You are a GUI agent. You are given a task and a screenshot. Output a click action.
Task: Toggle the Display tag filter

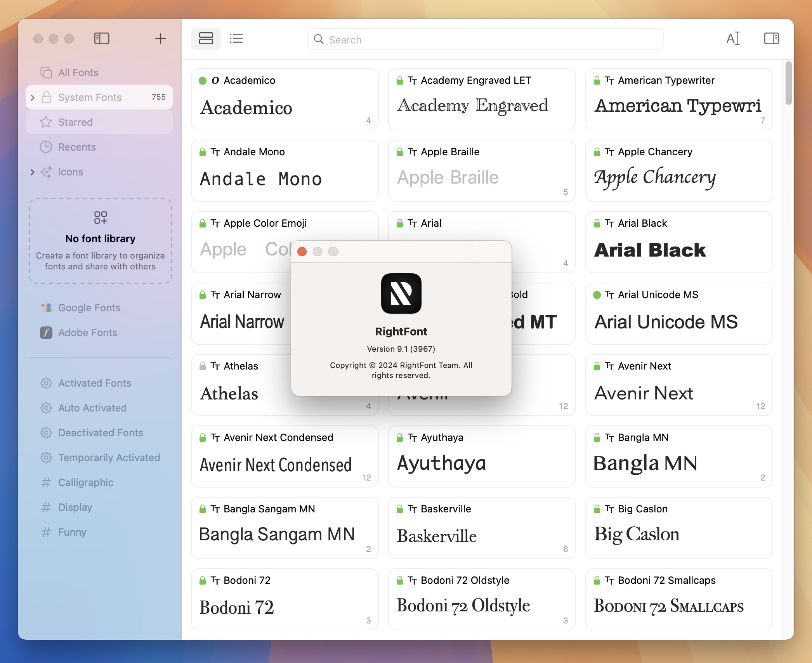[x=76, y=507]
